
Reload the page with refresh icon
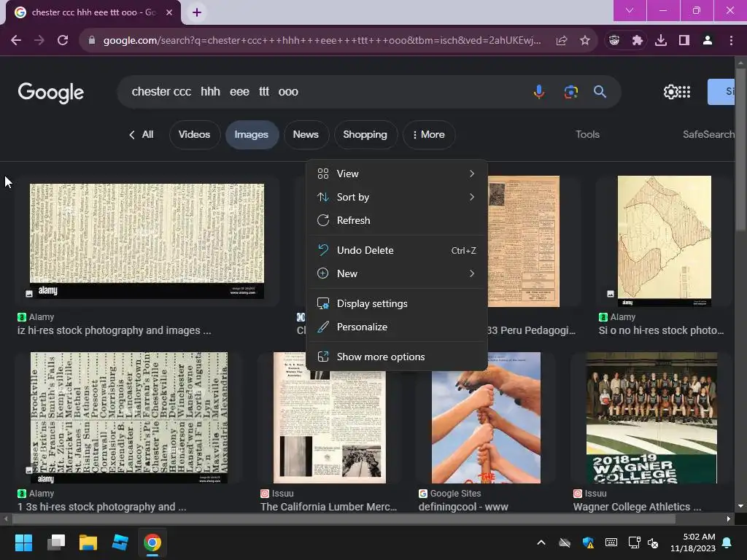pos(63,41)
